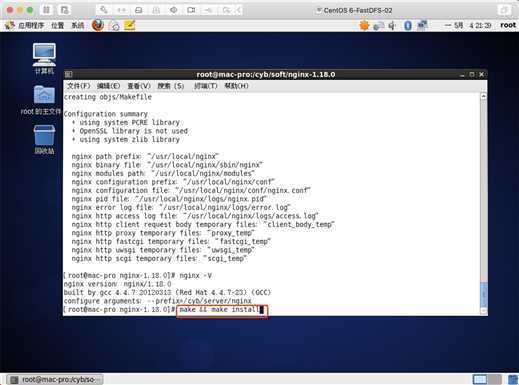This screenshot has width=519, height=385.
Task: Click the hard disk device icon in VM toolbar
Action: 139,10
